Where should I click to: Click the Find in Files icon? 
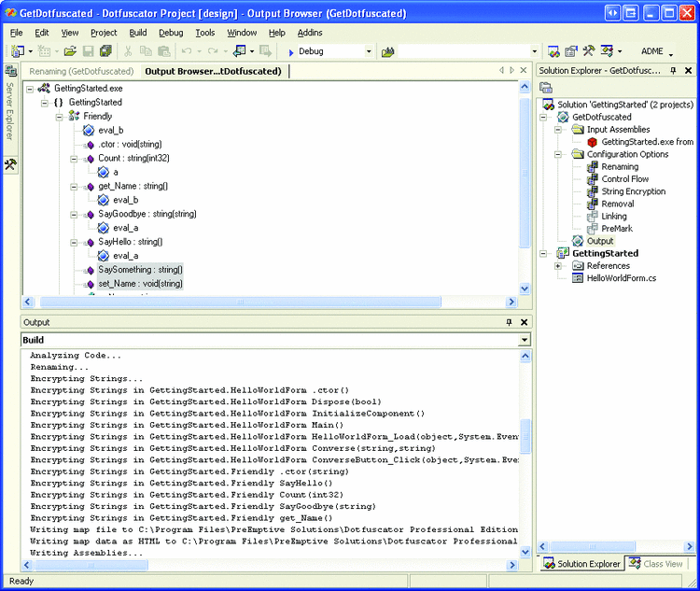point(387,52)
